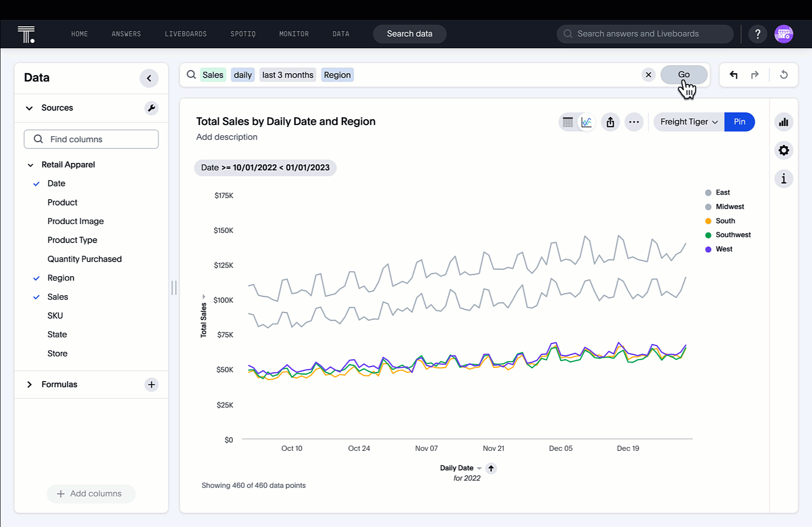Screen dimensions: 812x527
Task: Open the DATA tab
Action: pyautogui.click(x=341, y=34)
